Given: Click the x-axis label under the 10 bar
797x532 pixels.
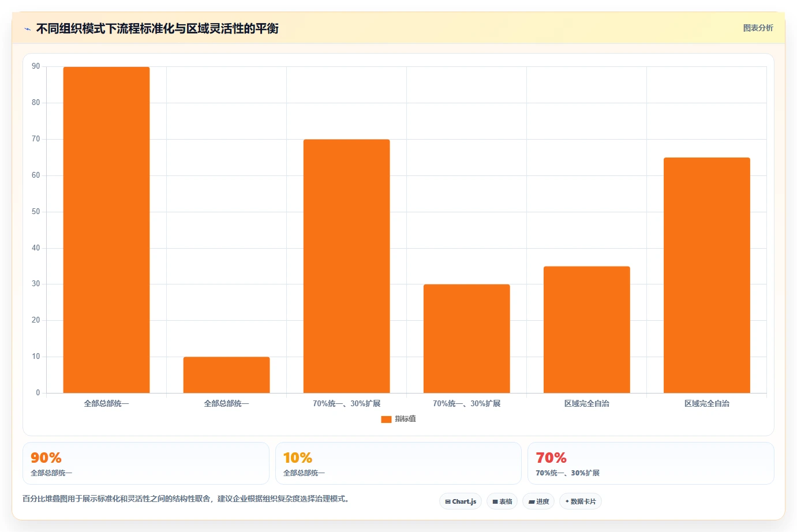Looking at the screenshot, I should 226,403.
